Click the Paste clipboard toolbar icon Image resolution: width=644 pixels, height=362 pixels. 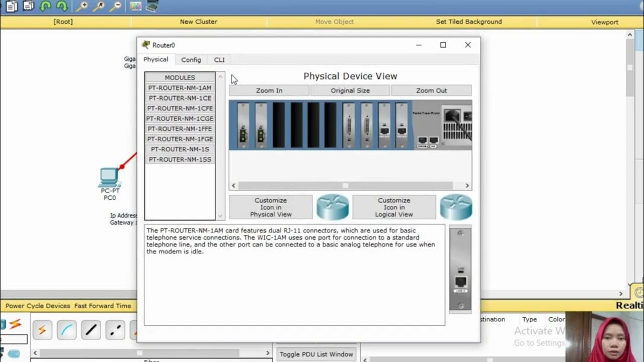(29, 6)
